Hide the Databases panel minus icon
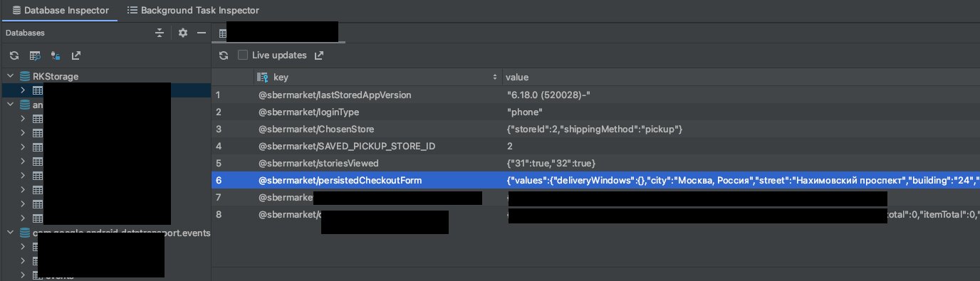Screen dimensions: 980x281 (x=202, y=33)
